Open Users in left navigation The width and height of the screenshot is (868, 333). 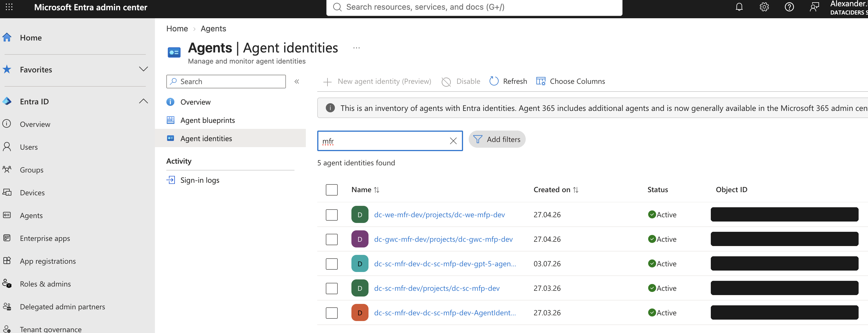[x=29, y=147]
